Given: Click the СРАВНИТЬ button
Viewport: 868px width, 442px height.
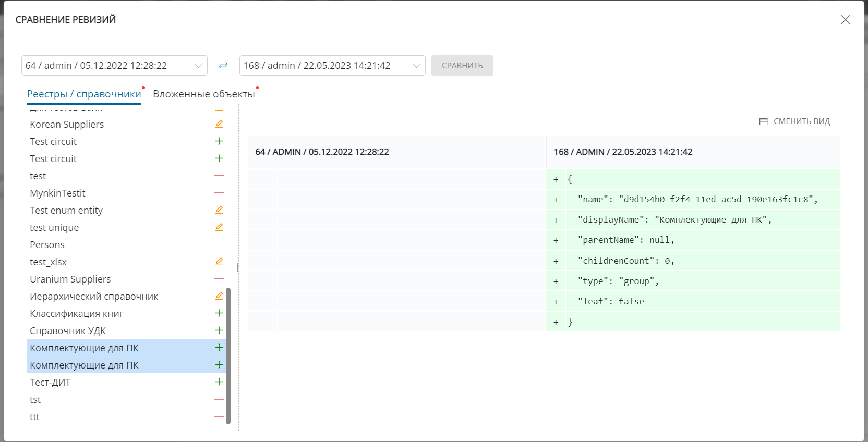Looking at the screenshot, I should click(462, 66).
